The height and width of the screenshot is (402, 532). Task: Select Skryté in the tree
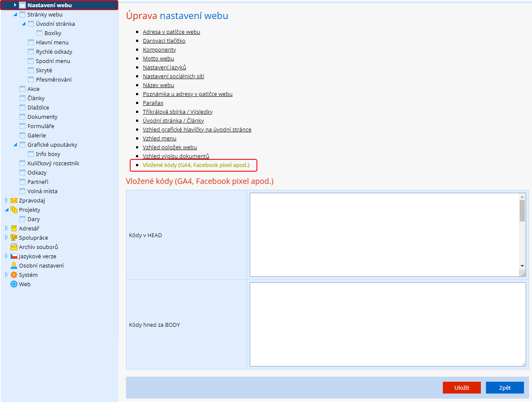(44, 70)
